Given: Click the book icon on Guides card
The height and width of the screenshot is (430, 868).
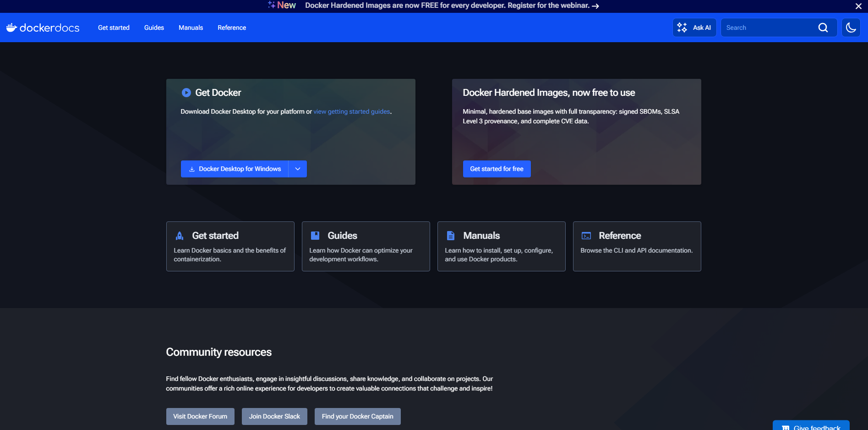Looking at the screenshot, I should coord(315,236).
